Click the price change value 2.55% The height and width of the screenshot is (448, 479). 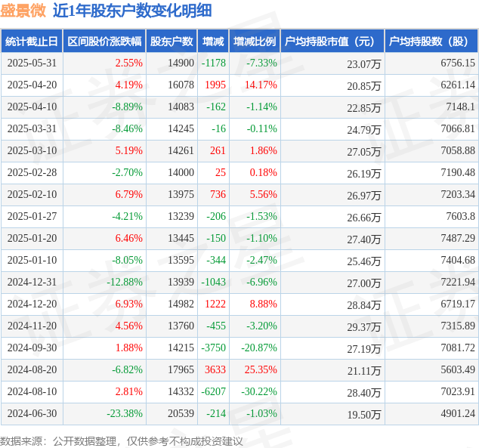click(x=129, y=63)
